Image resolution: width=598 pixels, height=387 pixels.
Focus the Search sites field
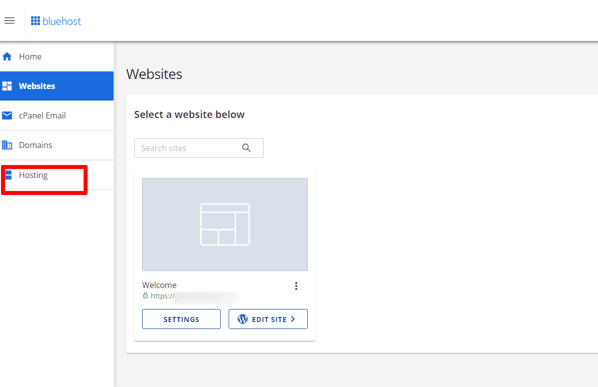click(199, 148)
